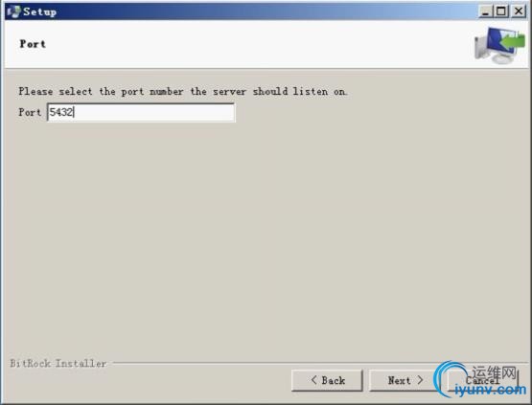Proceed to the next step with Next
Screen dimensions: 532x405
[x=405, y=380]
